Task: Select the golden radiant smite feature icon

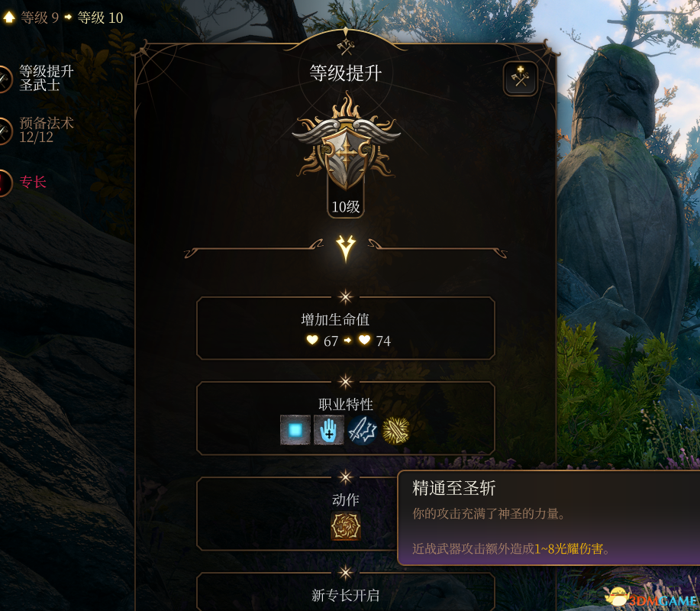Action: coord(395,431)
